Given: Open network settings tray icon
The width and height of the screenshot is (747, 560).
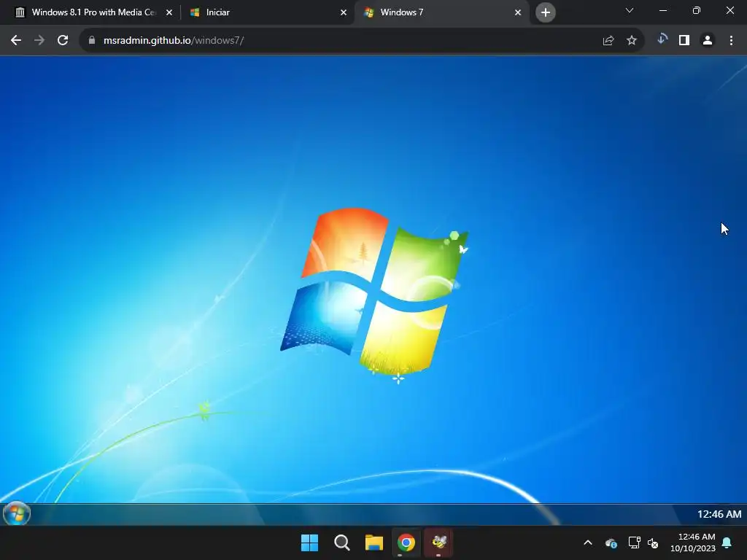Looking at the screenshot, I should pyautogui.click(x=634, y=542).
